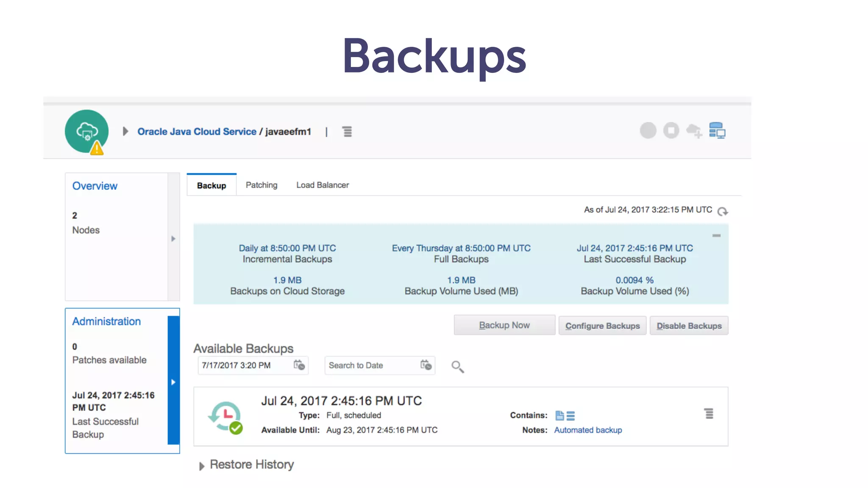This screenshot has height=488, width=868.
Task: Click the stop service icon
Action: (671, 130)
